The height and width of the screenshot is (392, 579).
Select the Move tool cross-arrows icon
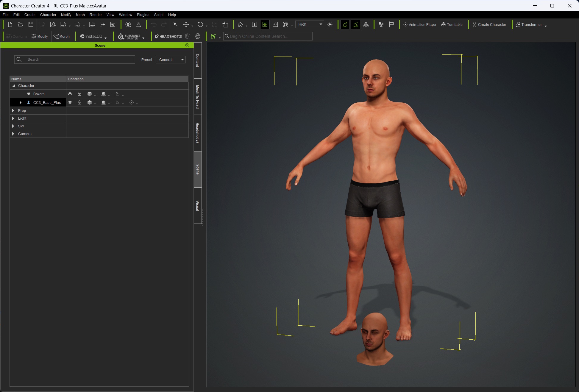click(186, 24)
